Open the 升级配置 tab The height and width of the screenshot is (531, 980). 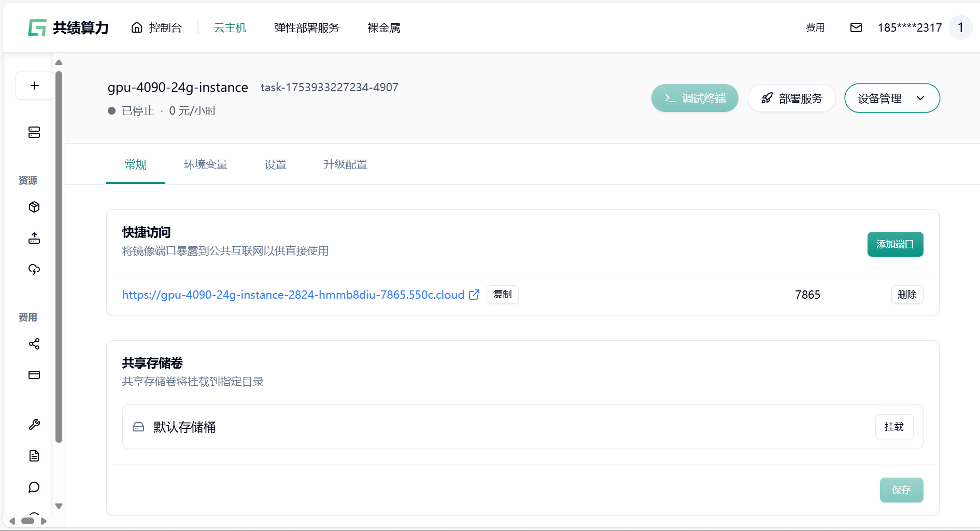tap(345, 164)
